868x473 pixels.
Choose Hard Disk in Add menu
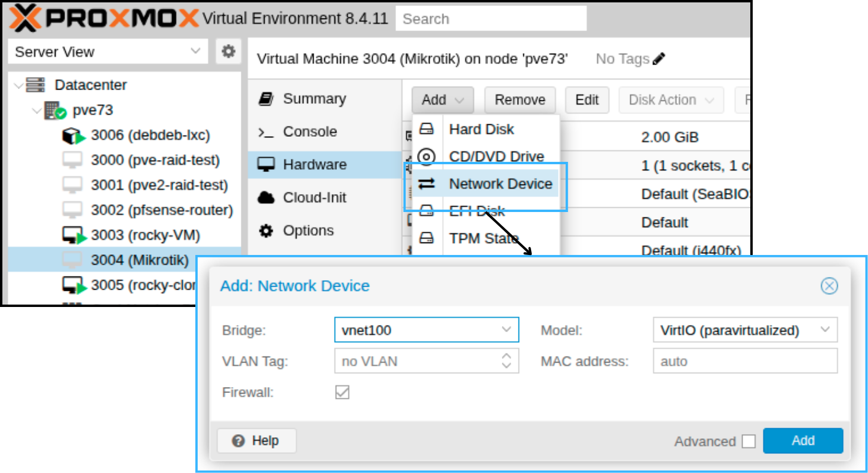click(481, 129)
